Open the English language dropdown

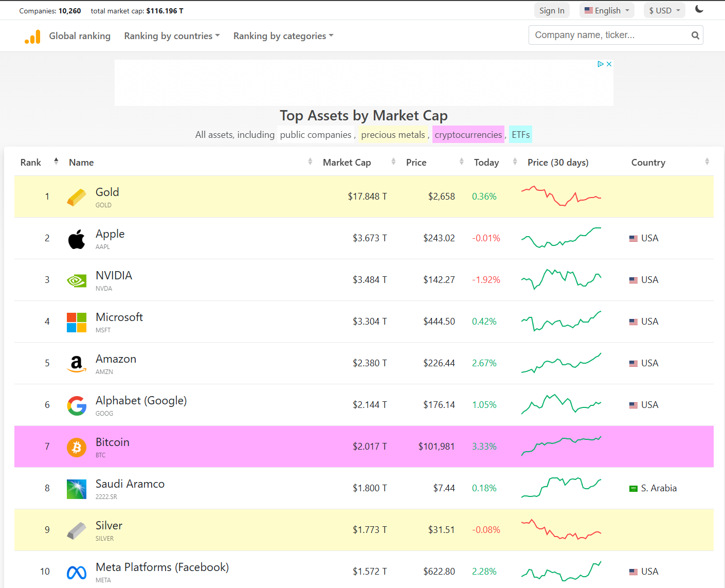(607, 10)
